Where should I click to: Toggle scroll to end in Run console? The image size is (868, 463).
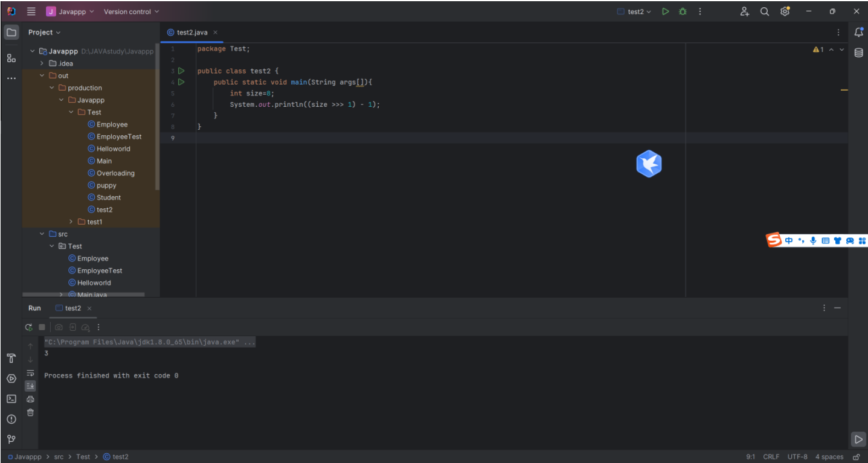click(30, 386)
